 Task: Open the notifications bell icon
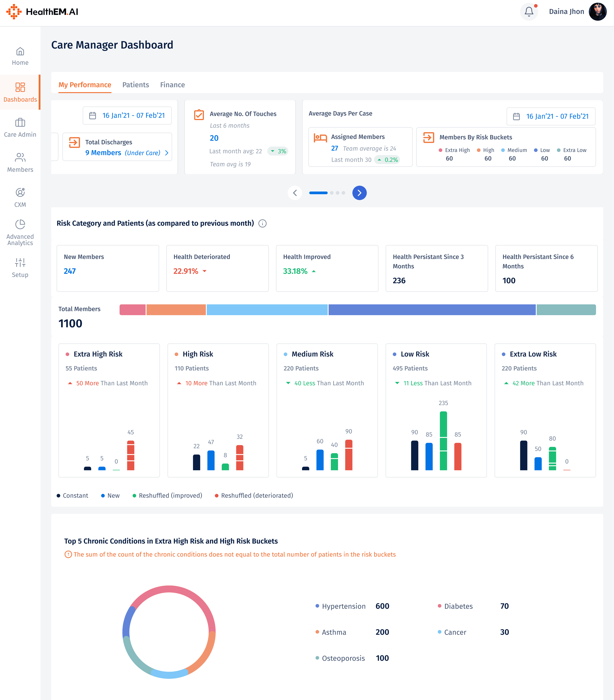point(529,12)
